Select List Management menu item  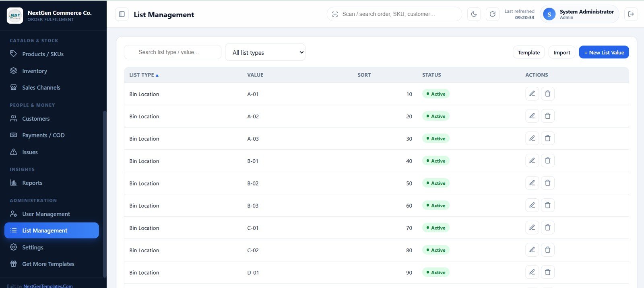point(52,230)
